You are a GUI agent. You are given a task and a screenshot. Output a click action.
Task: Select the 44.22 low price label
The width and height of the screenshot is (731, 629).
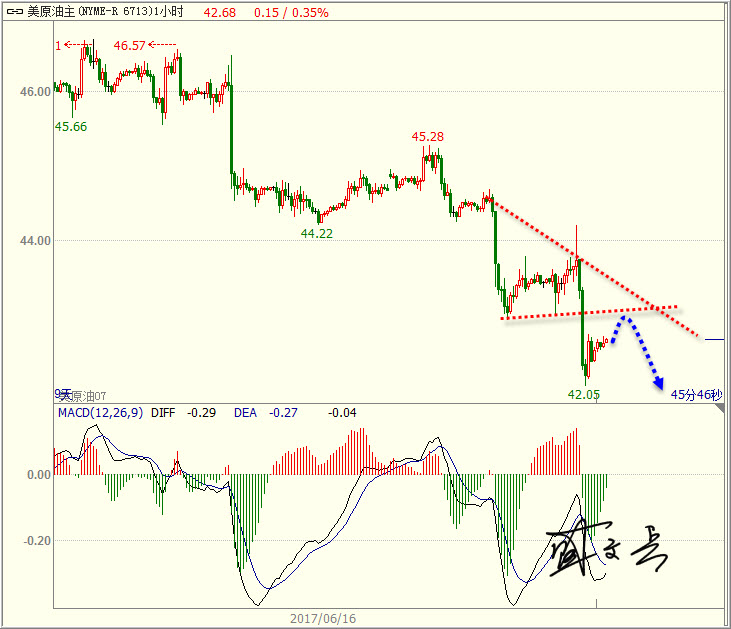(317, 232)
